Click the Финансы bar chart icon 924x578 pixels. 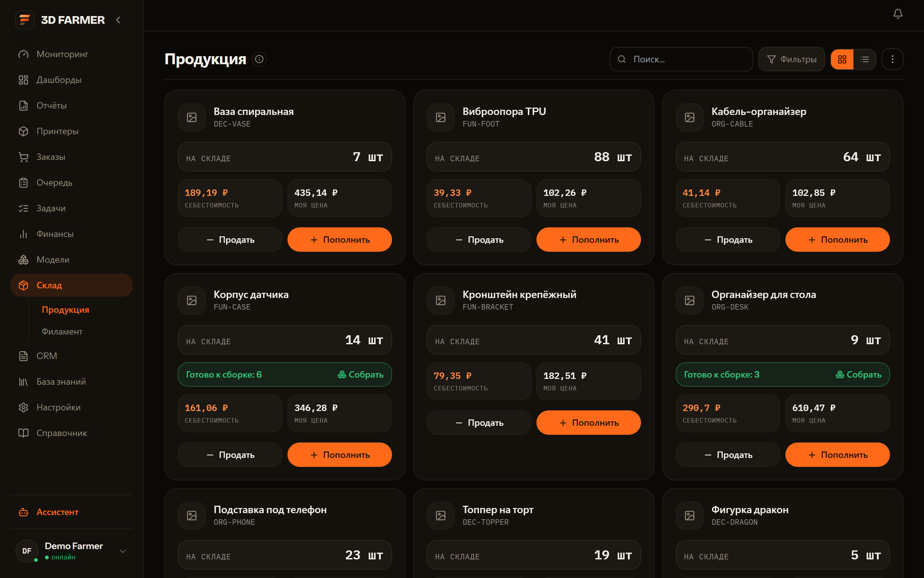pos(23,234)
